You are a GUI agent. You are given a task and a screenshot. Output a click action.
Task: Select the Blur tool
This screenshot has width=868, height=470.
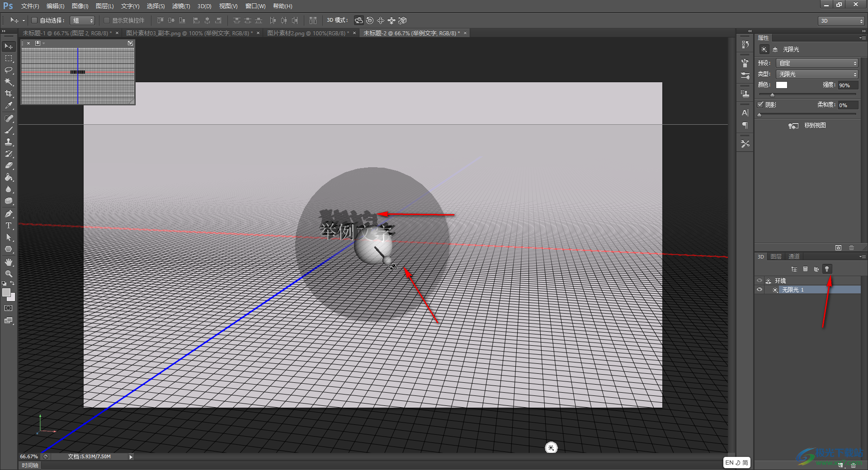click(9, 189)
